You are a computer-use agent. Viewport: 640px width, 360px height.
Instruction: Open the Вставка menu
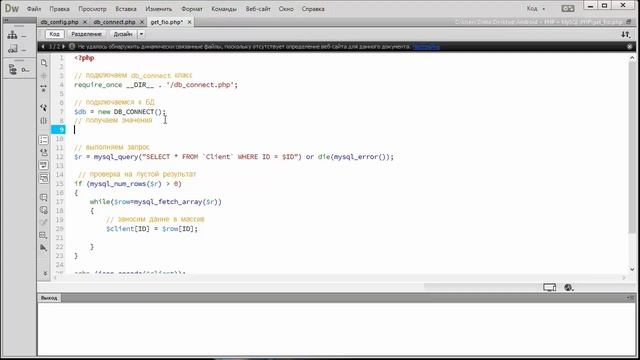pyautogui.click(x=126, y=9)
